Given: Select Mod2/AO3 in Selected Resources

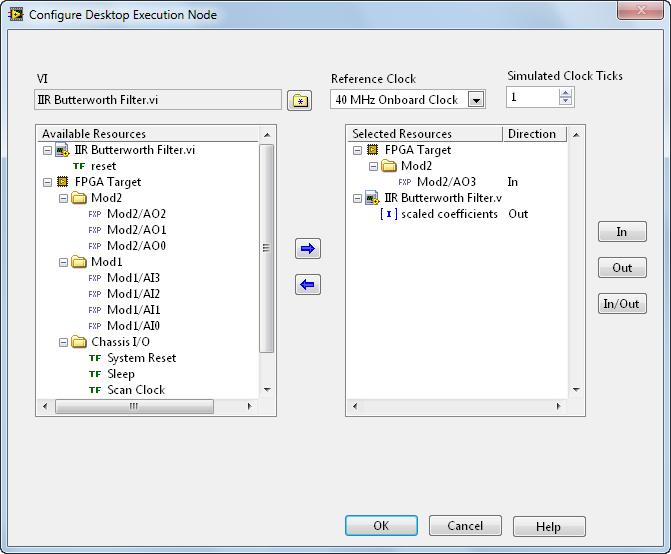Looking at the screenshot, I should coord(446,182).
